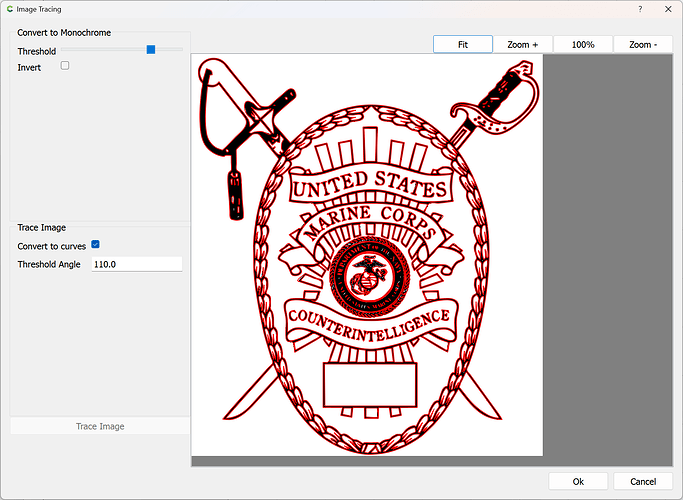Confirm tracing with the Ok button
This screenshot has width=683, height=500.
click(x=578, y=481)
